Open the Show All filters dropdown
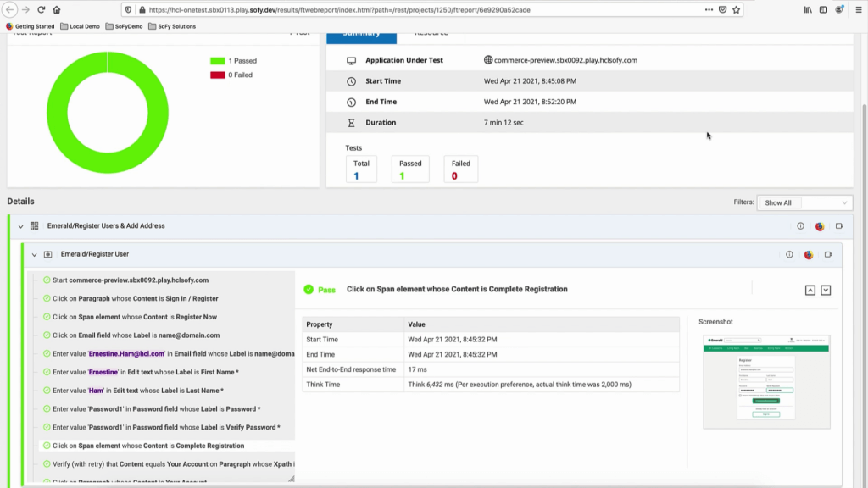This screenshot has height=488, width=868. (x=806, y=203)
